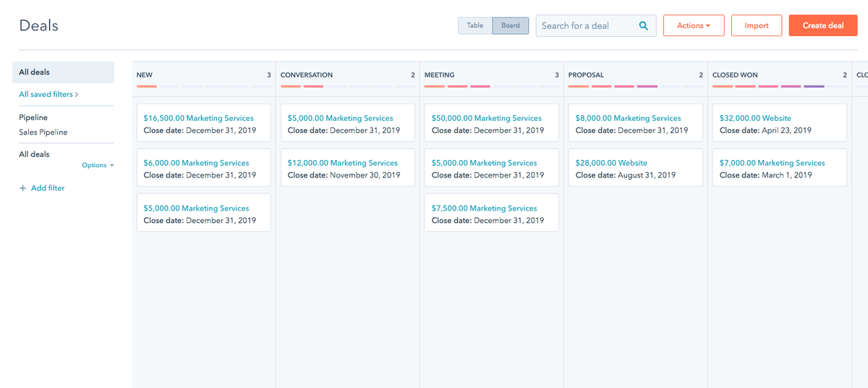This screenshot has width=868, height=388.
Task: Click the deal count 2 in PROPOSAL column
Action: pyautogui.click(x=700, y=75)
